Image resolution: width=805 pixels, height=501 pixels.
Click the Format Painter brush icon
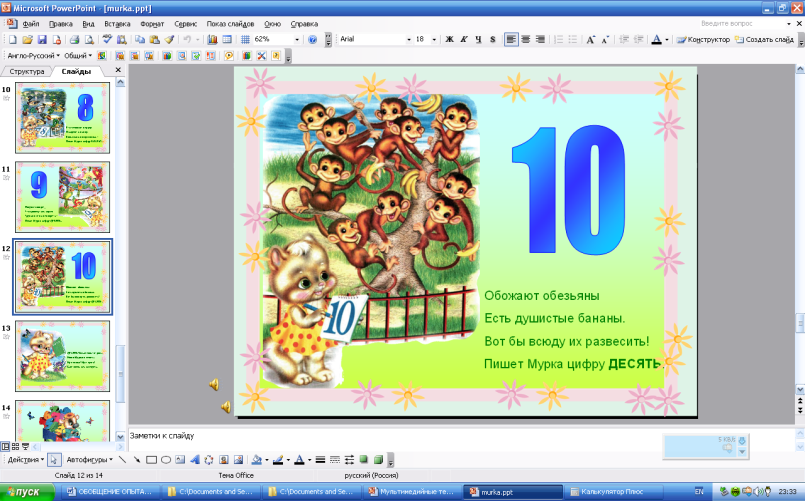(x=169, y=39)
